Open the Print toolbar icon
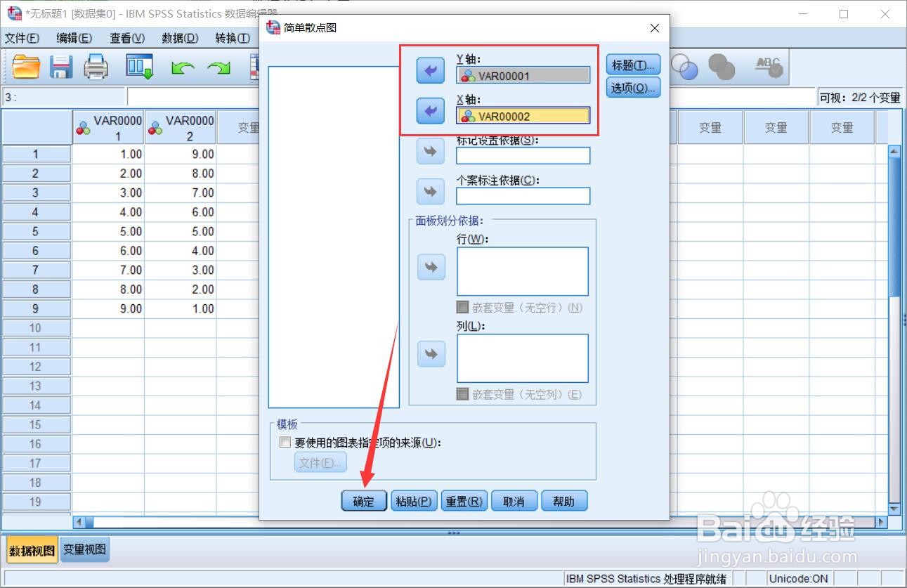Screen dimensions: 907x588 (x=96, y=67)
